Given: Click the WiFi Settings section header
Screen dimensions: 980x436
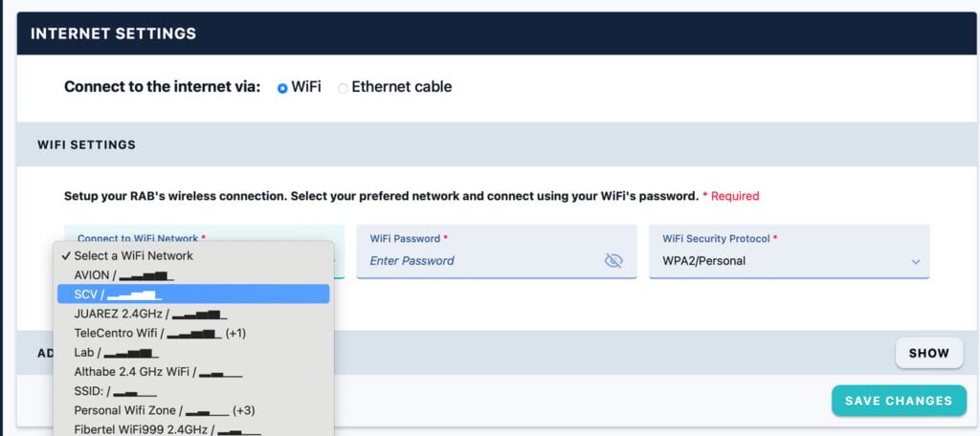Looking at the screenshot, I should [86, 145].
